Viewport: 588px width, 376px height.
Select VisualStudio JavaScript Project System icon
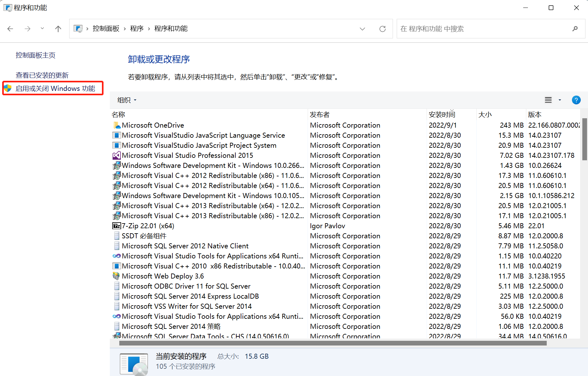pos(117,145)
